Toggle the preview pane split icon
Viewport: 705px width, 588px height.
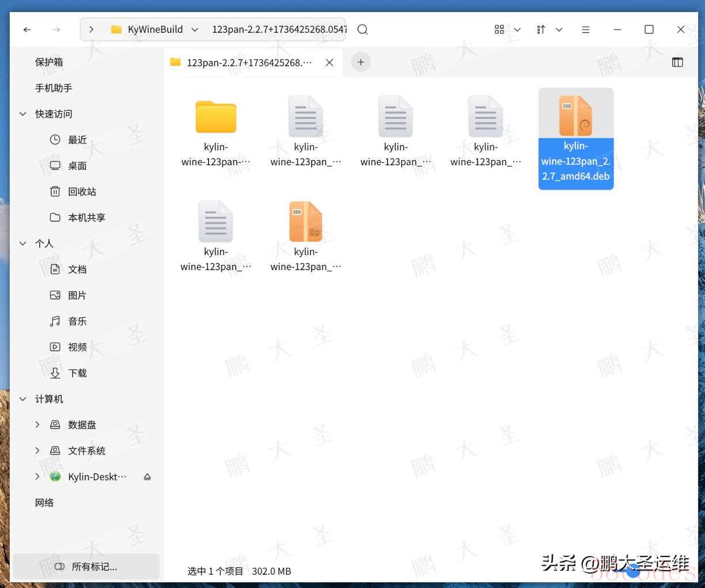click(677, 62)
